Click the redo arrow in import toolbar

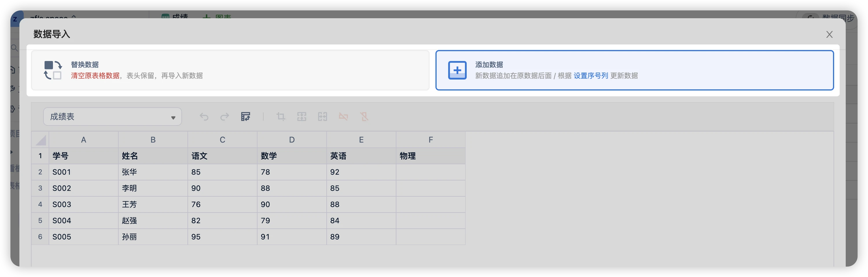pyautogui.click(x=225, y=117)
